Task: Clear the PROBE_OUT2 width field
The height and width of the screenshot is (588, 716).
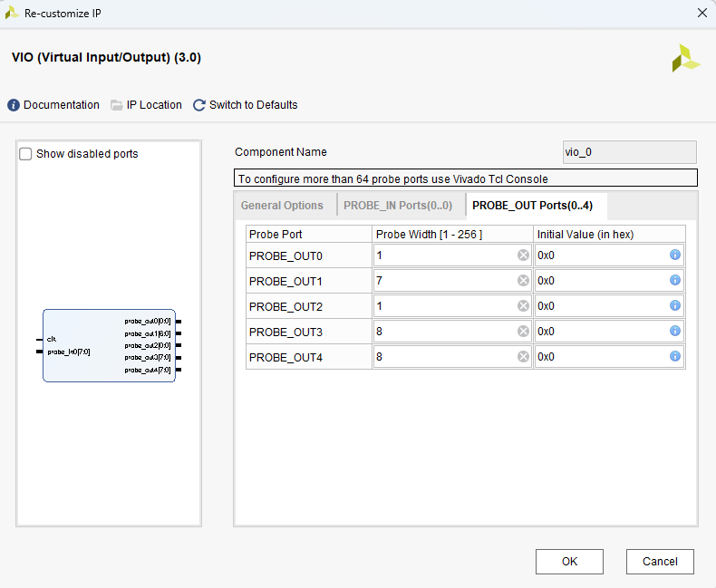Action: point(523,306)
